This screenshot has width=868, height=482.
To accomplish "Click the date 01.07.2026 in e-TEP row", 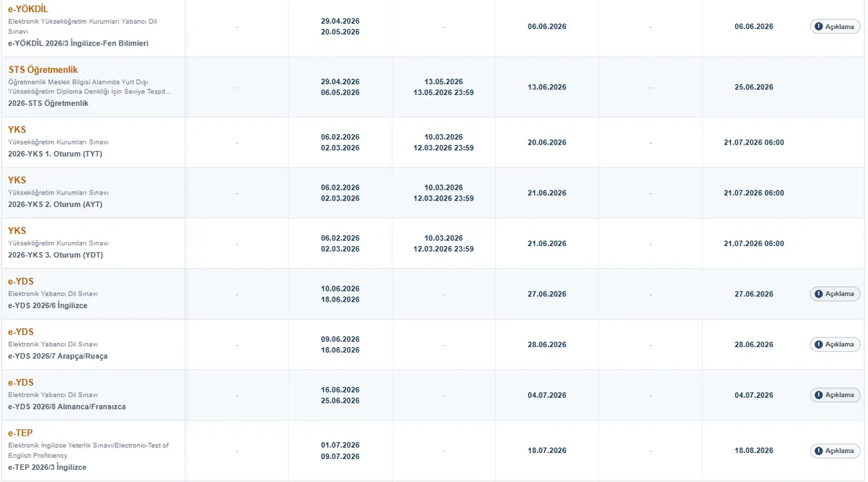I will tap(340, 445).
